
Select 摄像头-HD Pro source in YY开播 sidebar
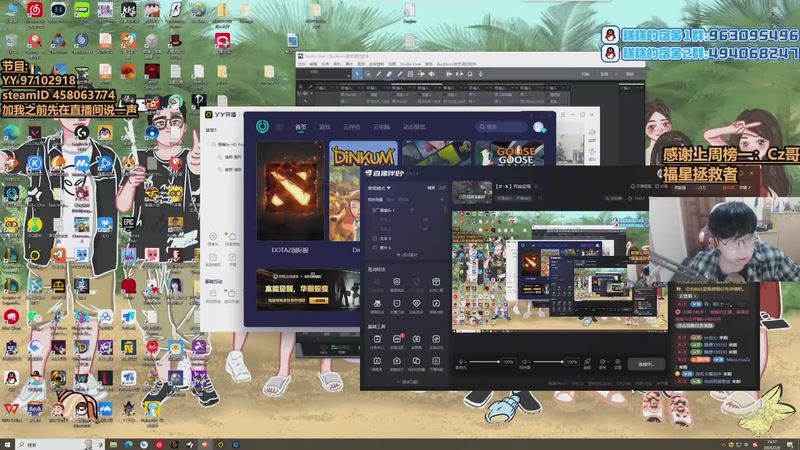229,144
